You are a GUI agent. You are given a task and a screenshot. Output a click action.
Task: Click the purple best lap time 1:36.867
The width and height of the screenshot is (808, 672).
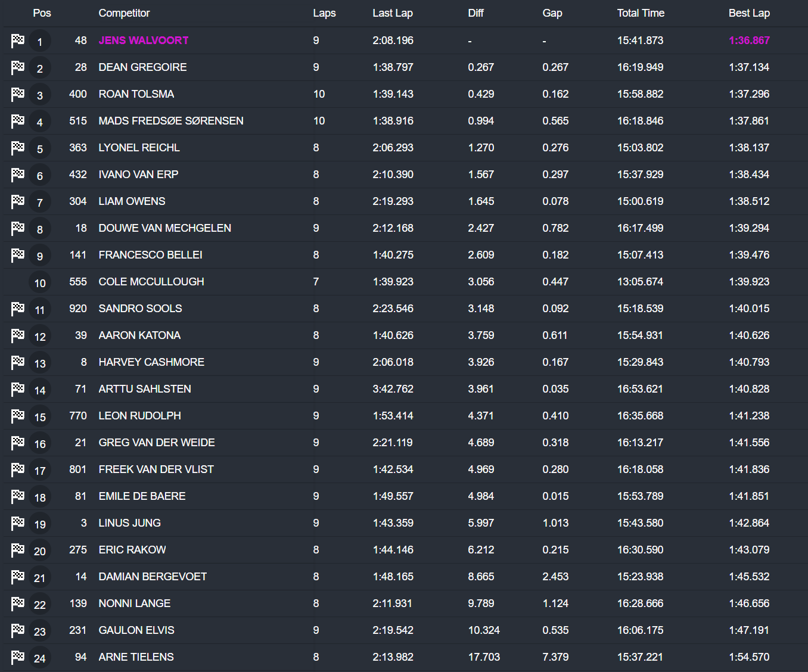coord(749,41)
